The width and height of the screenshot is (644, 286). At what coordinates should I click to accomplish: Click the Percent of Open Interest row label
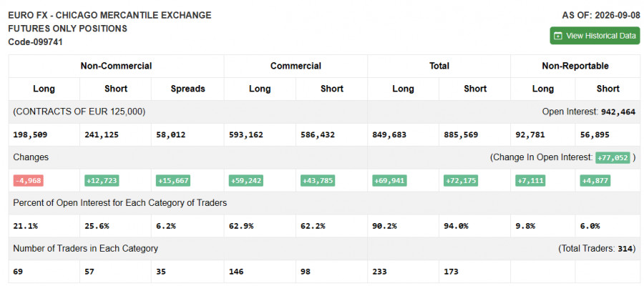point(120,203)
